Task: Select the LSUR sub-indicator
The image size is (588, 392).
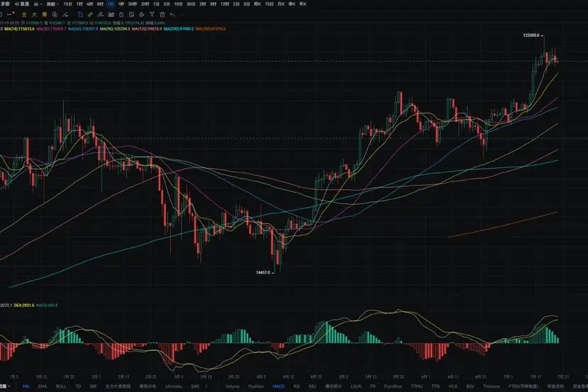Action: [356, 386]
